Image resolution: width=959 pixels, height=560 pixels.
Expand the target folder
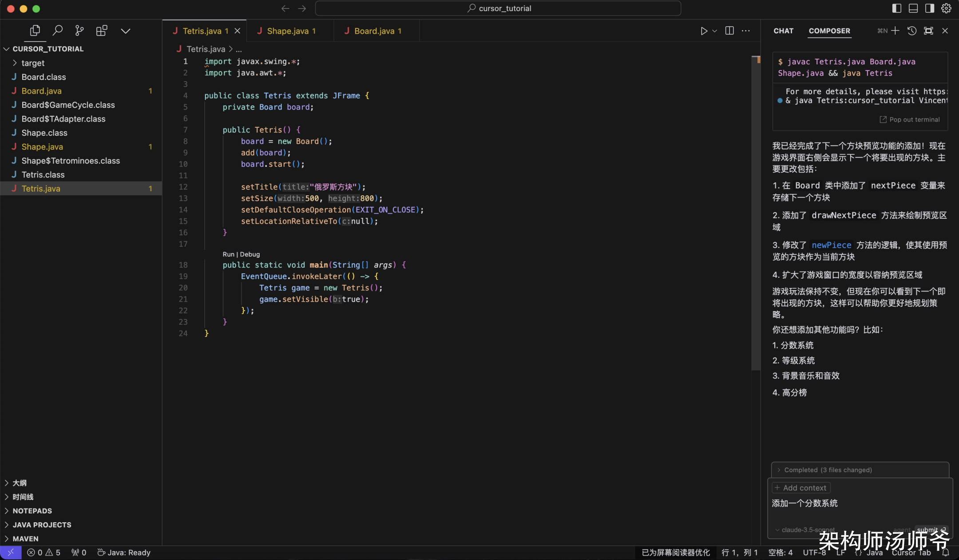point(33,63)
